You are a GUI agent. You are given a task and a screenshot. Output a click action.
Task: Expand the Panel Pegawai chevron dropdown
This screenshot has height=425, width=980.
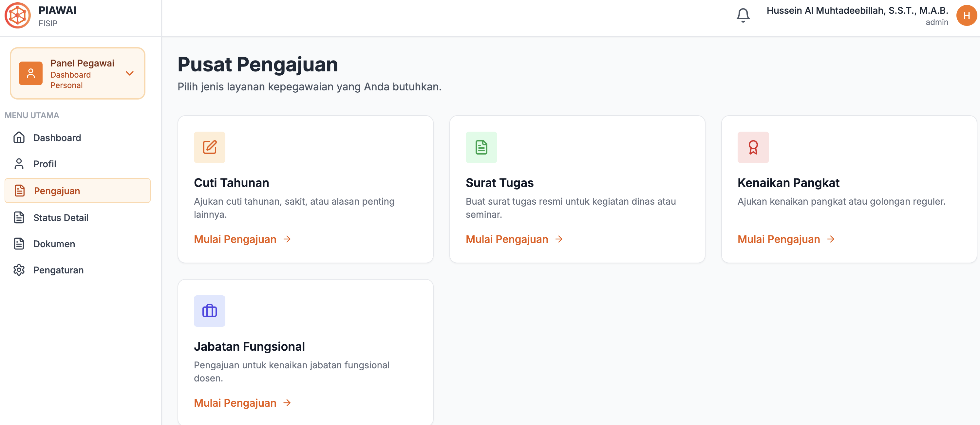pyautogui.click(x=130, y=73)
